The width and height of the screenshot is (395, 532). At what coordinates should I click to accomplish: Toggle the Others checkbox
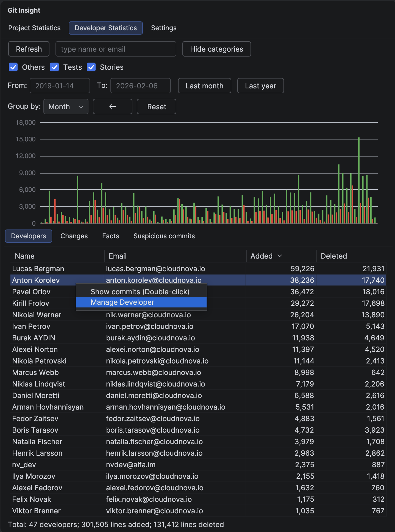pos(13,67)
